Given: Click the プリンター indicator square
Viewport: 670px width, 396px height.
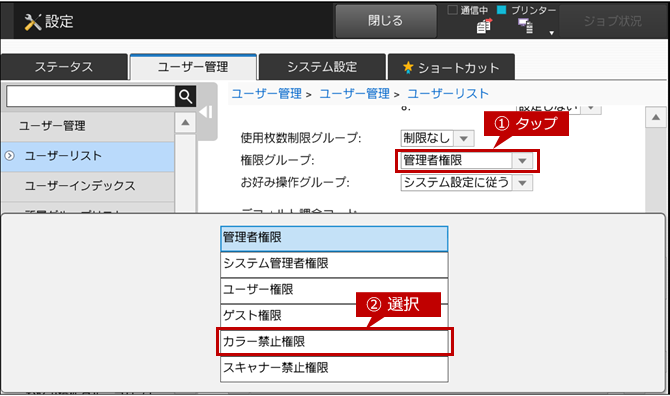Looking at the screenshot, I should (x=502, y=10).
